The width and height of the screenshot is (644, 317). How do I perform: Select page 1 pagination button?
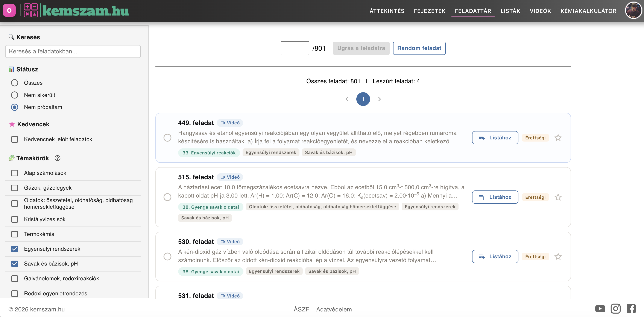tap(363, 99)
